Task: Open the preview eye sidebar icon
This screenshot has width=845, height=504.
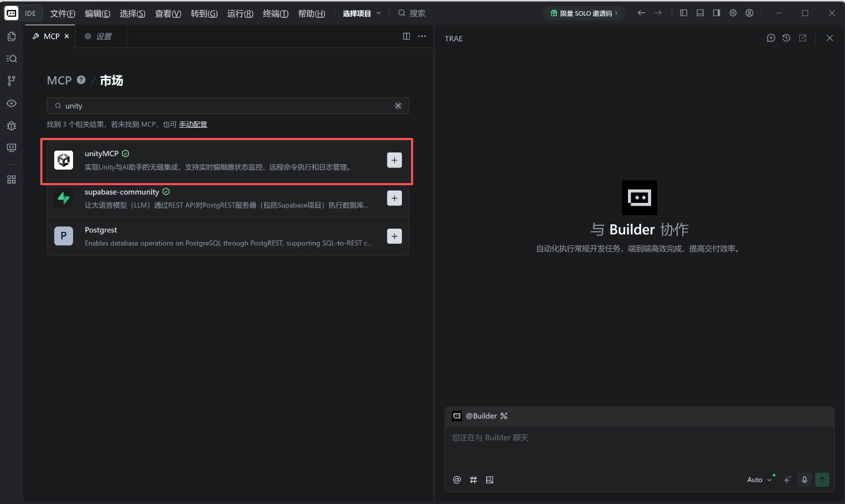Action: tap(11, 103)
